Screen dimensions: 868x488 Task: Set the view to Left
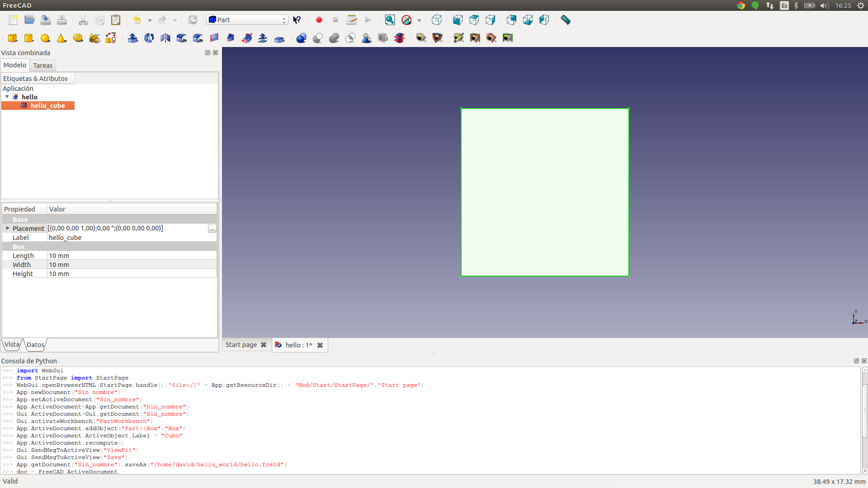click(544, 20)
